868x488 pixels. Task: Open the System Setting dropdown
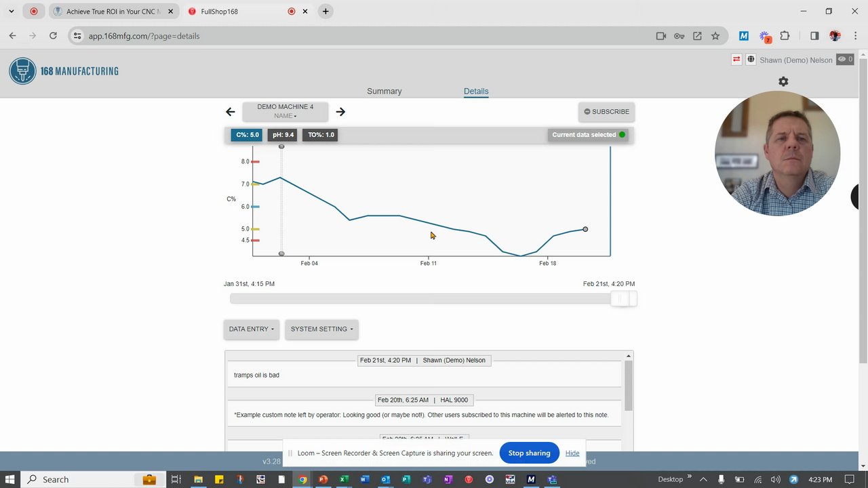[x=321, y=329]
